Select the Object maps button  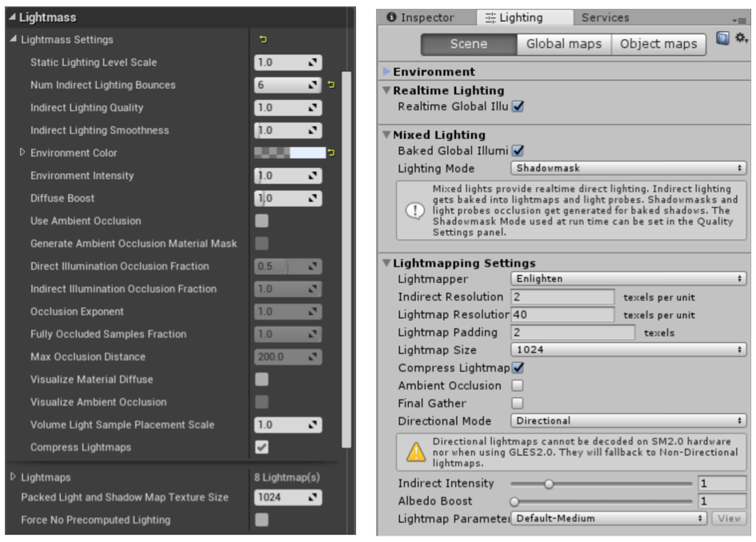point(658,44)
